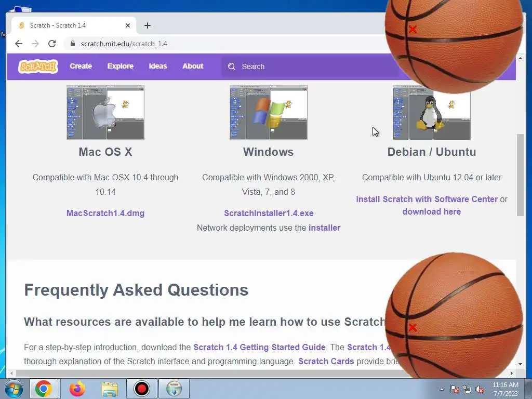Viewport: 532px width, 399px height.
Task: Select the Scratch - Scratch 1.4 browser tab
Action: (74, 25)
